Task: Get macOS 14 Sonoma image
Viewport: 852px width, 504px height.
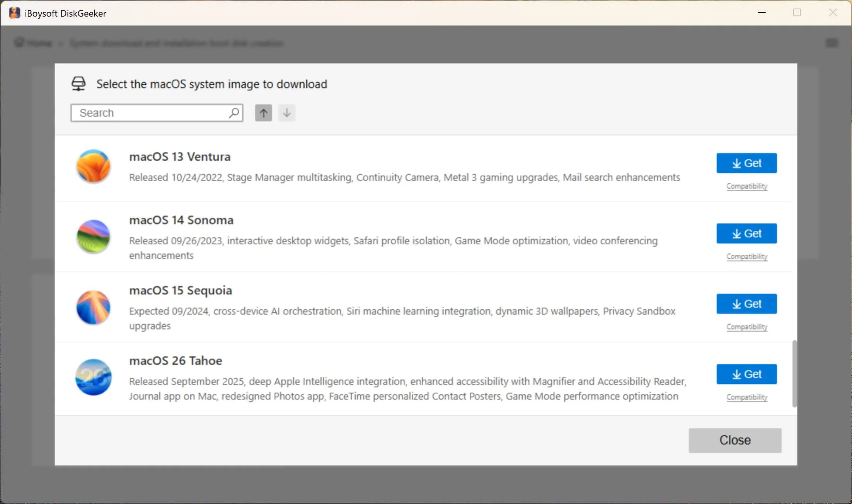Action: tap(746, 233)
